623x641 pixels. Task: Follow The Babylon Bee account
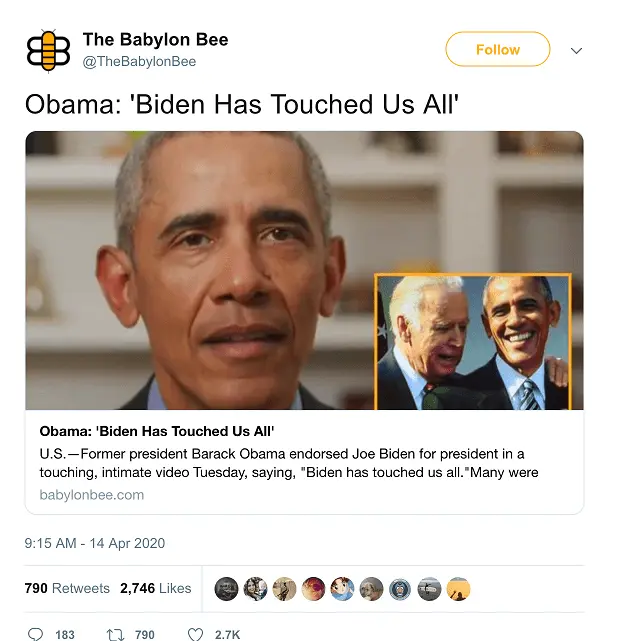(498, 49)
